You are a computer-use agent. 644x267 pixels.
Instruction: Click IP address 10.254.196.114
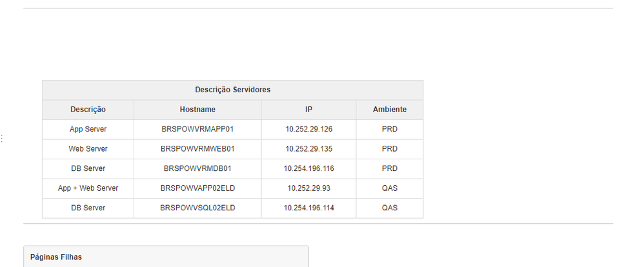coord(309,208)
